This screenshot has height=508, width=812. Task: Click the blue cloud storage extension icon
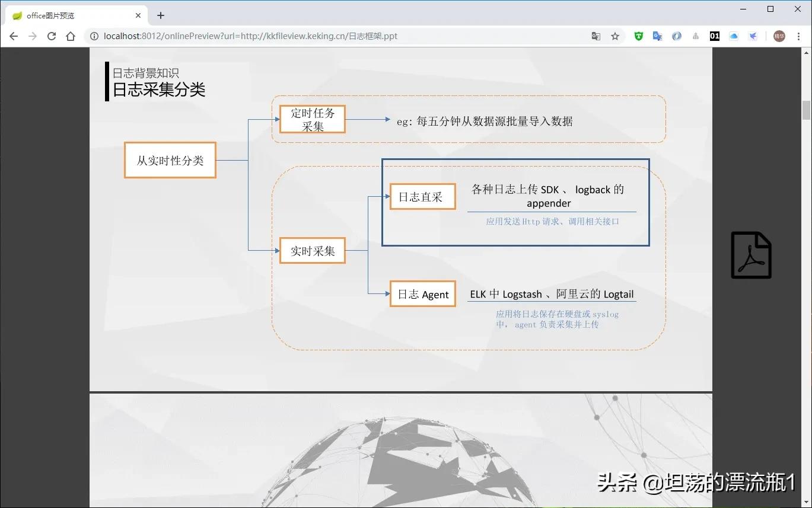(x=733, y=36)
